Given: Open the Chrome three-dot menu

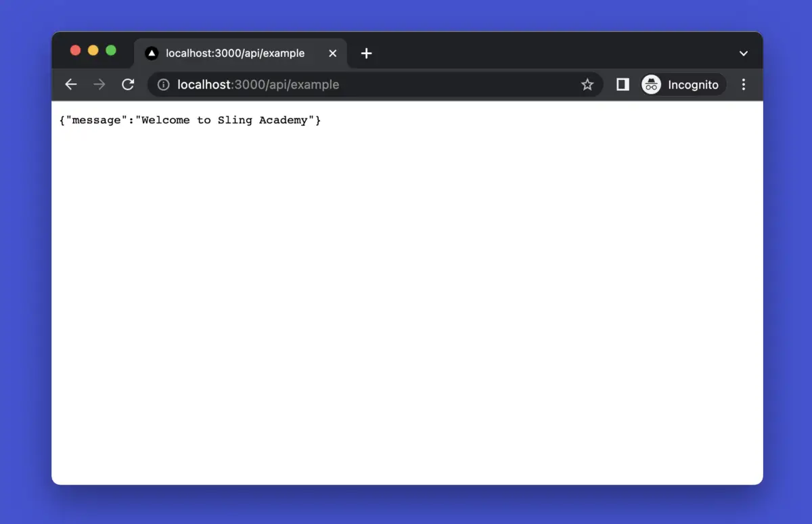Looking at the screenshot, I should [744, 85].
